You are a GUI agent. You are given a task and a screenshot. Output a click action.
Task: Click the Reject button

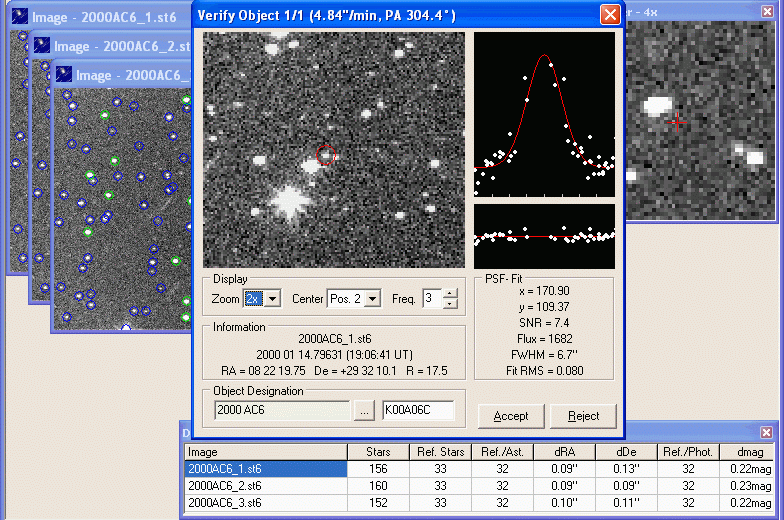583,416
